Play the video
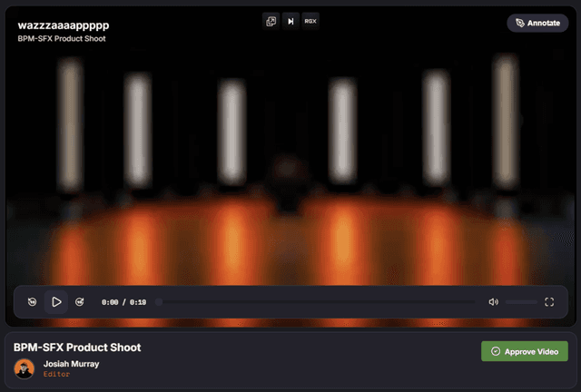This screenshot has width=581, height=392. click(x=56, y=302)
